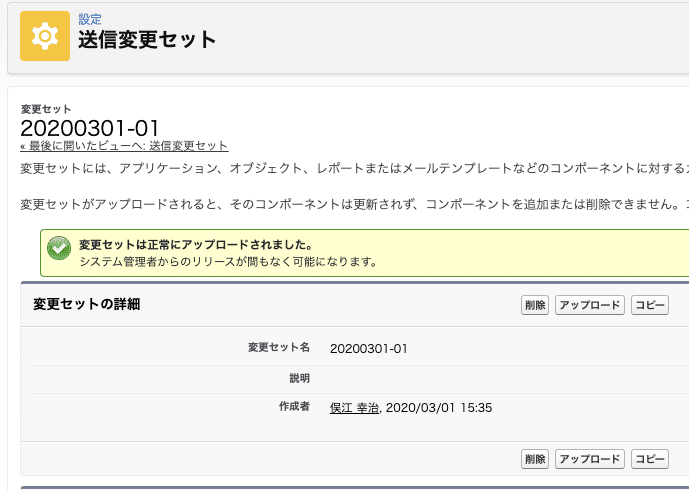
Task: Select the 送信変更セット page title
Action: [x=147, y=40]
